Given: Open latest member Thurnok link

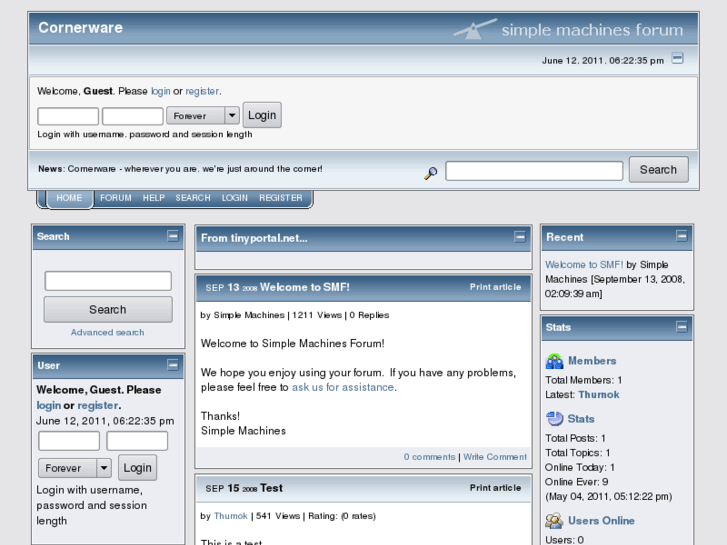Looking at the screenshot, I should pos(599,395).
